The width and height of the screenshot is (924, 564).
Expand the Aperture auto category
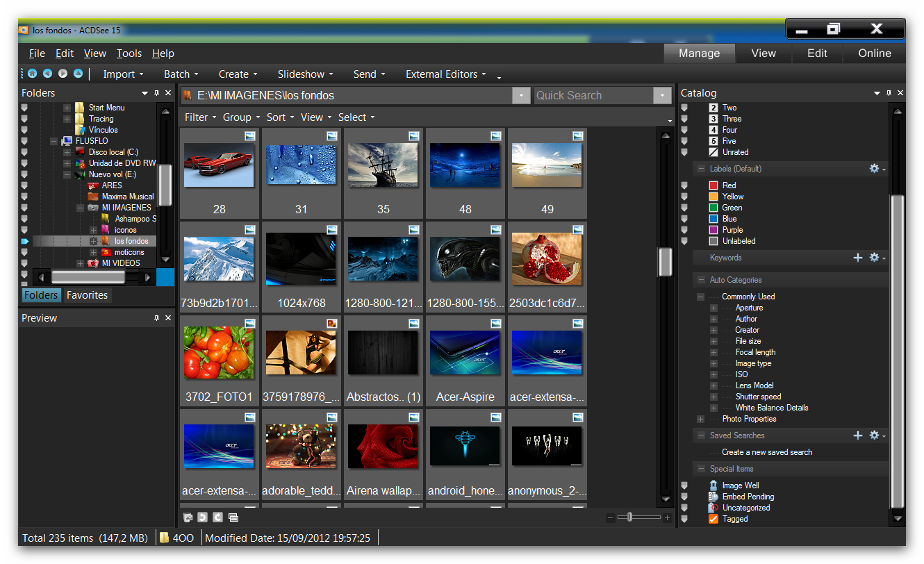point(713,308)
